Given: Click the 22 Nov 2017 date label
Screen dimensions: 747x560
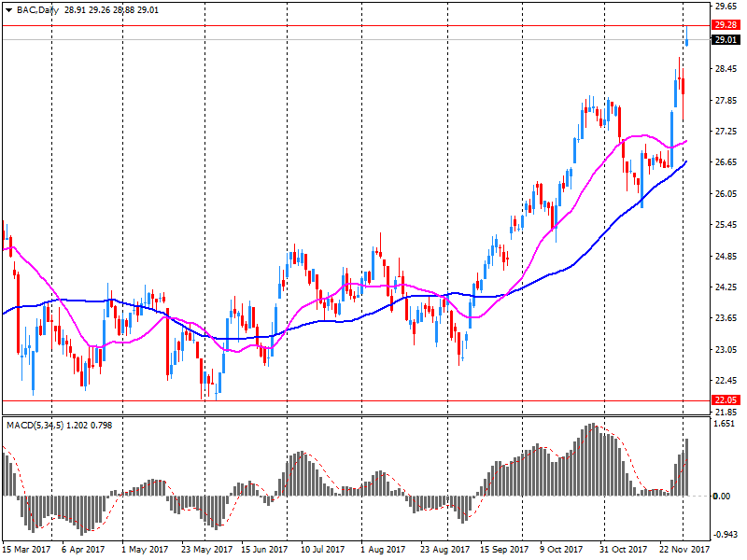Looking at the screenshot, I should point(686,550).
